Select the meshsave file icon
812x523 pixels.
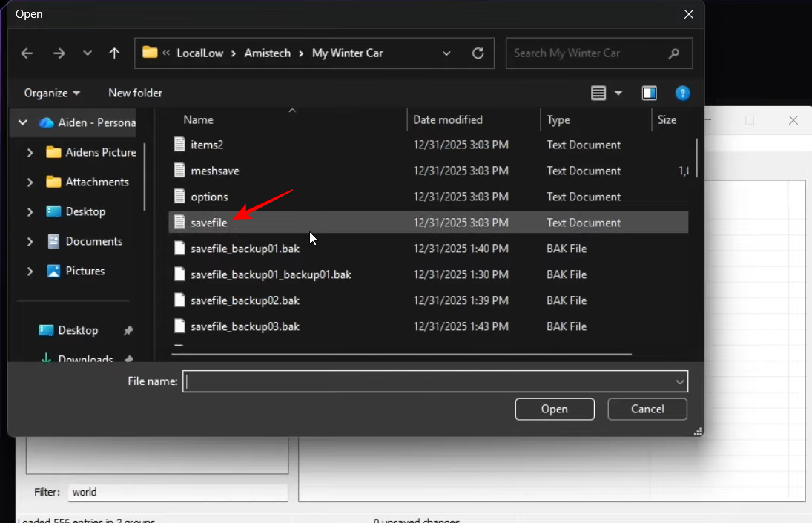179,171
